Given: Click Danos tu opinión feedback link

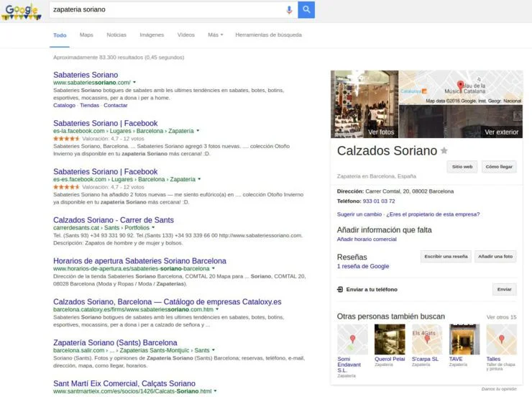Looking at the screenshot, I should (x=499, y=389).
